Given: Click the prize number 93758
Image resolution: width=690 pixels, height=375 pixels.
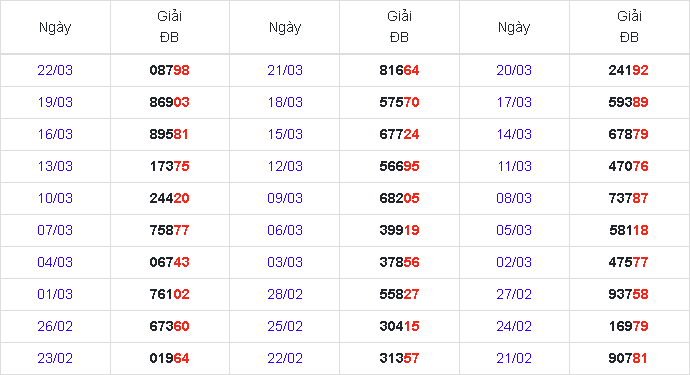Looking at the screenshot, I should [x=628, y=294].
